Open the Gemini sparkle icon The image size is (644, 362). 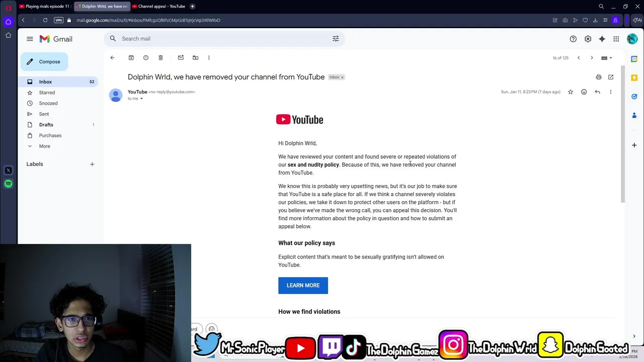tap(602, 39)
